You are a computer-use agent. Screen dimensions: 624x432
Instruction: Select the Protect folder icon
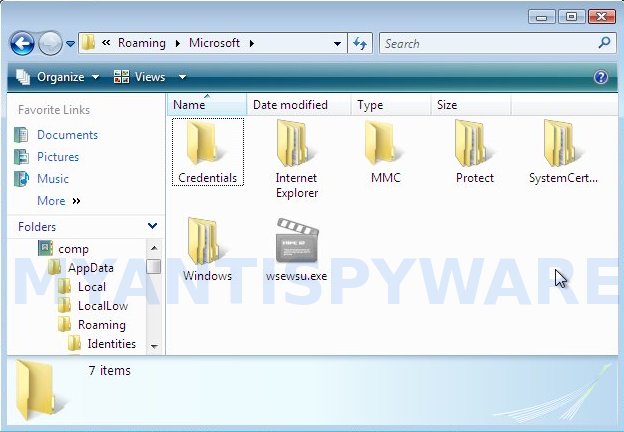474,143
